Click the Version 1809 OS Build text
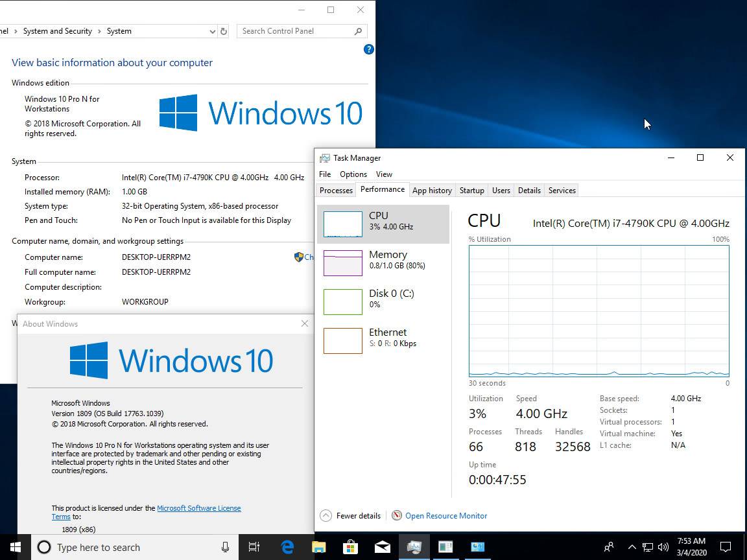 point(108,414)
